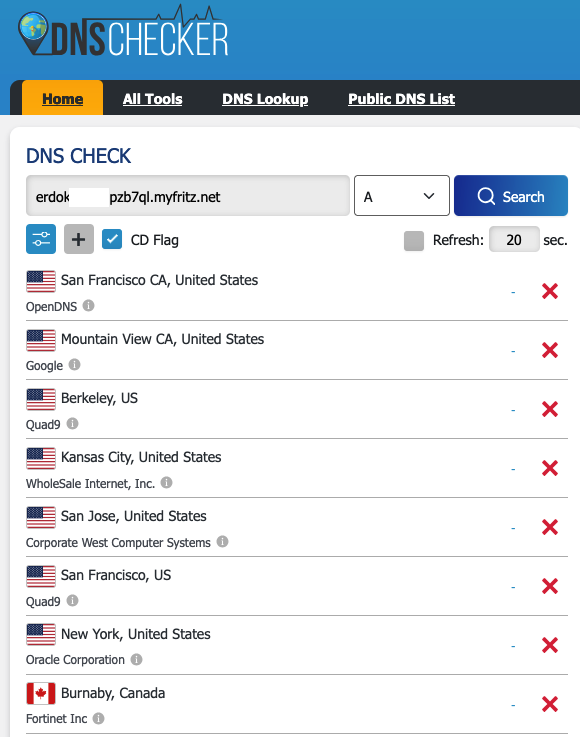Open the All Tools menu item
This screenshot has width=580, height=737.
152,99
